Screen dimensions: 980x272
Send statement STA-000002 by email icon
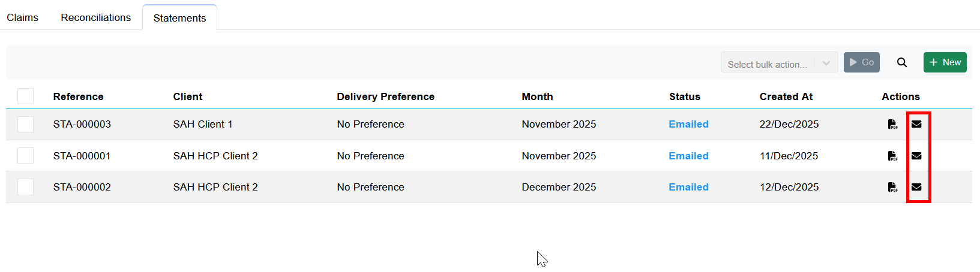pos(916,187)
